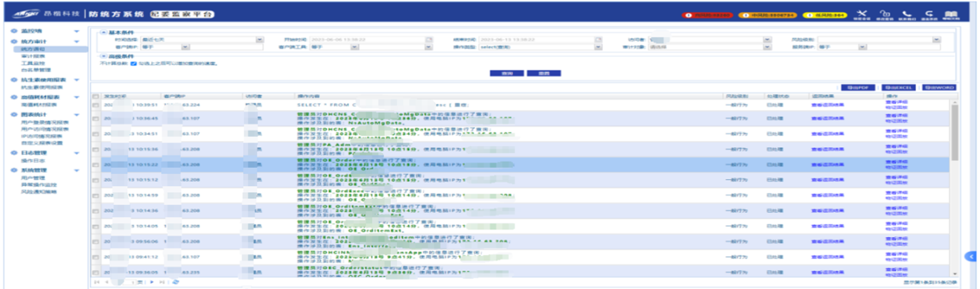Select the wrench tool icon in top bar
980x289 pixels.
click(x=862, y=13)
